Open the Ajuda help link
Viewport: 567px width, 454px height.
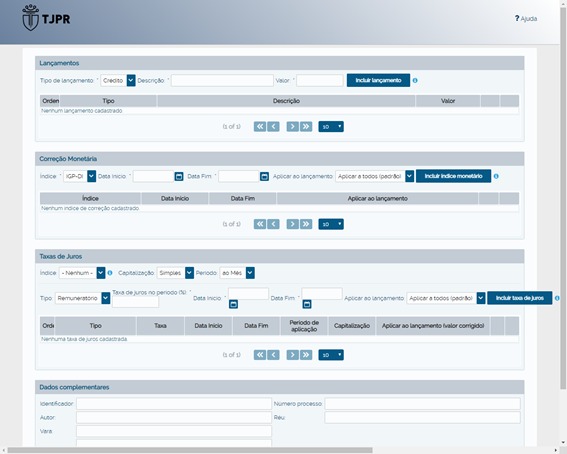point(526,18)
